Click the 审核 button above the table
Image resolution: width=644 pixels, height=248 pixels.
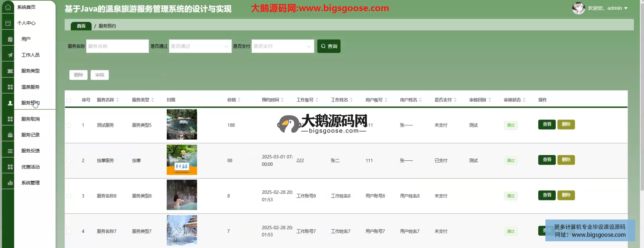pyautogui.click(x=100, y=75)
